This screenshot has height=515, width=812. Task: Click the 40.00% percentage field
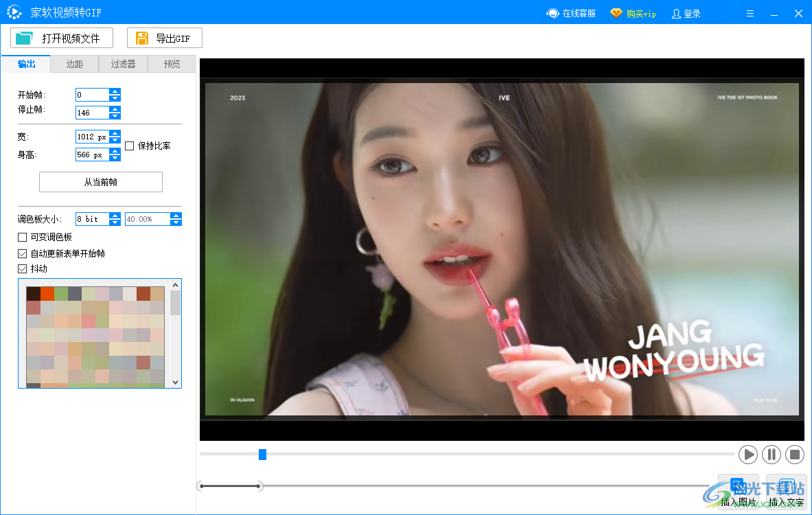pos(148,219)
